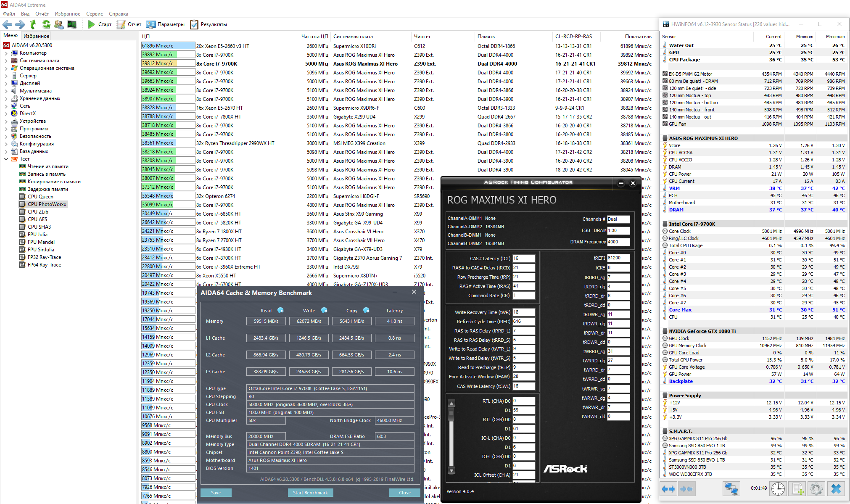The image size is (850, 504).
Task: Click the blue Read info bubble icon
Action: [x=280, y=310]
